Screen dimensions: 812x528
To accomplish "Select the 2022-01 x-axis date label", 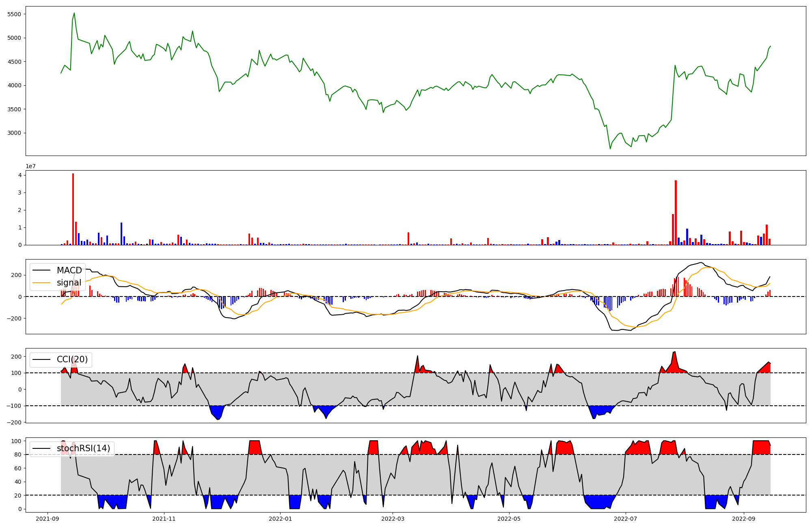I will (280, 519).
